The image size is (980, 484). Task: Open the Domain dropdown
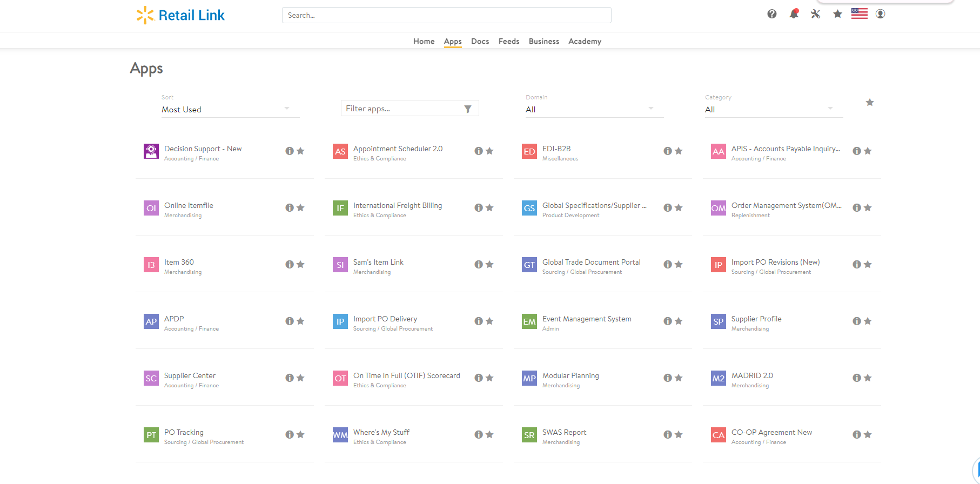point(594,110)
